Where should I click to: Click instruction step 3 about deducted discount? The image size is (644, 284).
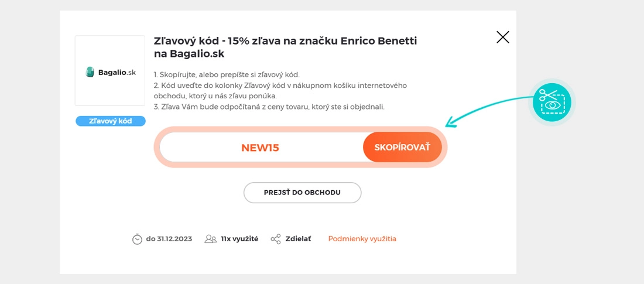[x=269, y=107]
